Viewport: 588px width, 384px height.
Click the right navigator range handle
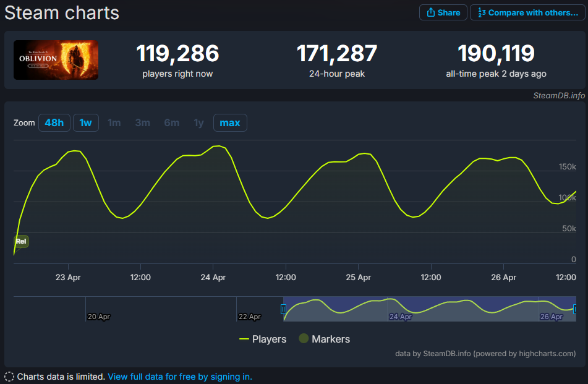click(575, 309)
